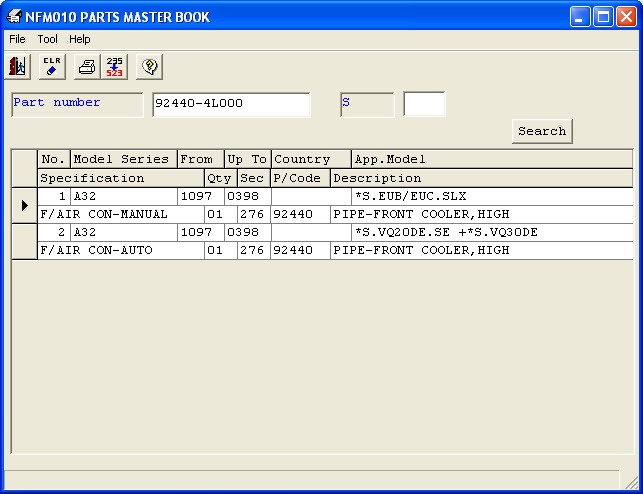Click the Description column header

tap(481, 178)
